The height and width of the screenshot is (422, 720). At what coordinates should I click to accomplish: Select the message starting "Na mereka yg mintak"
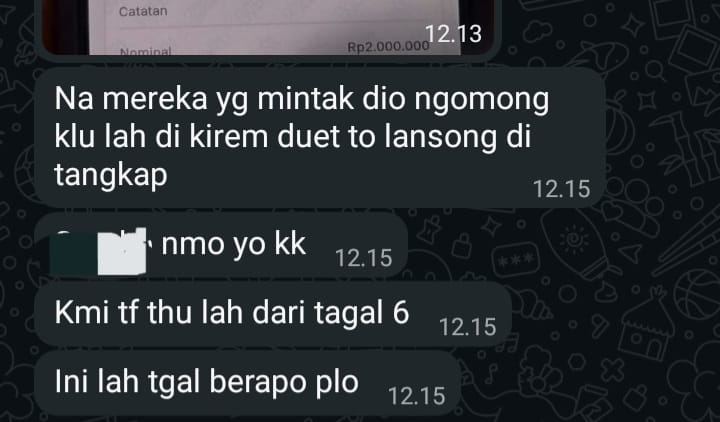click(x=320, y=138)
